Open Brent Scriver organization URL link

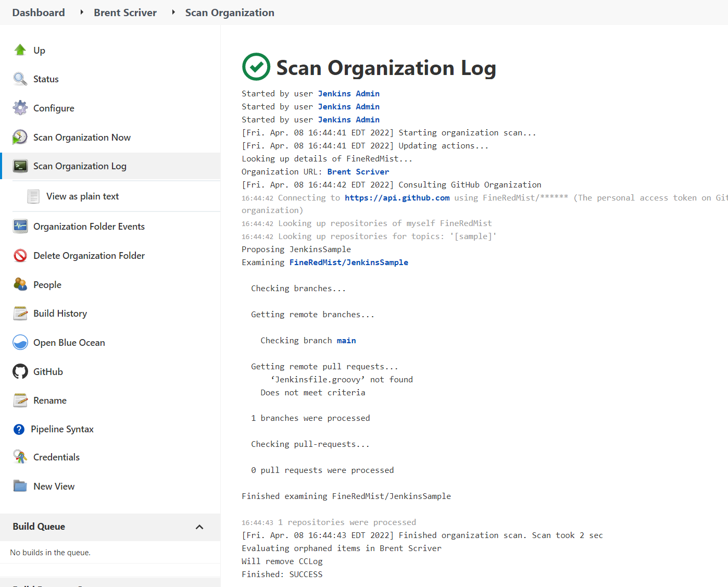click(x=358, y=172)
